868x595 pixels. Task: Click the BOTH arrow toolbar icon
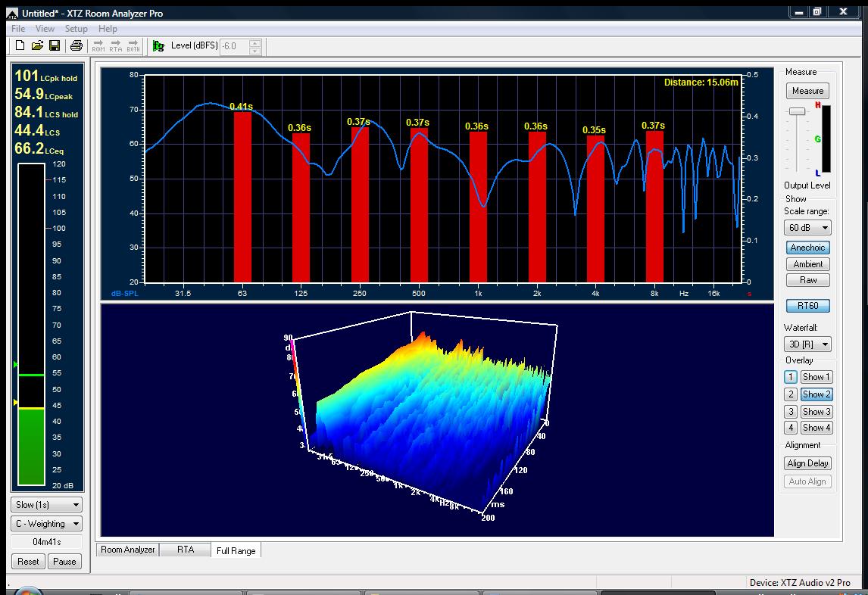point(133,46)
